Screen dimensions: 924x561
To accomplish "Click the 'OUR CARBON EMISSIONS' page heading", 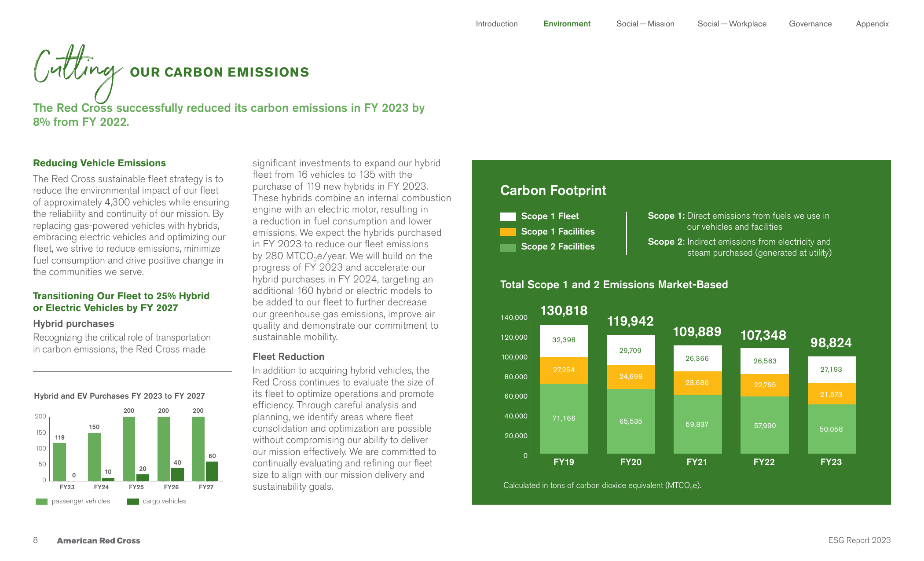I will click(220, 72).
